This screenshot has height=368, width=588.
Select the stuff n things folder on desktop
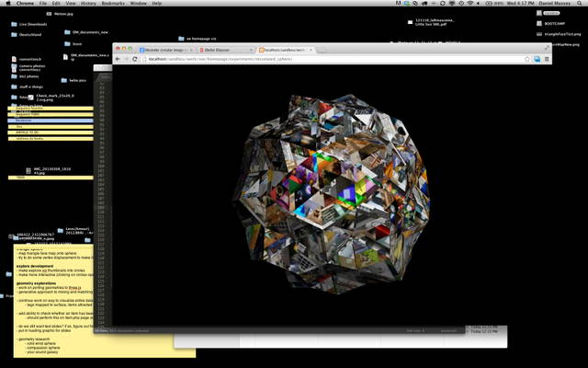[28, 86]
